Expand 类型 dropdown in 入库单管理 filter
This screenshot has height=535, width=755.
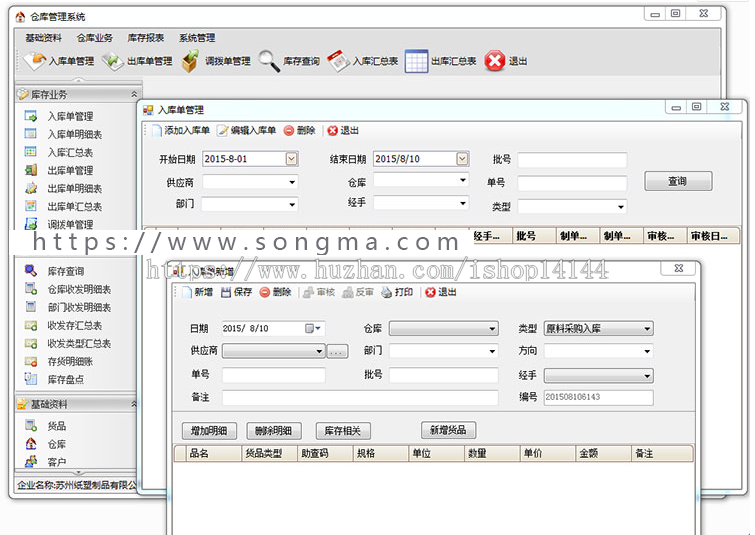tap(621, 207)
